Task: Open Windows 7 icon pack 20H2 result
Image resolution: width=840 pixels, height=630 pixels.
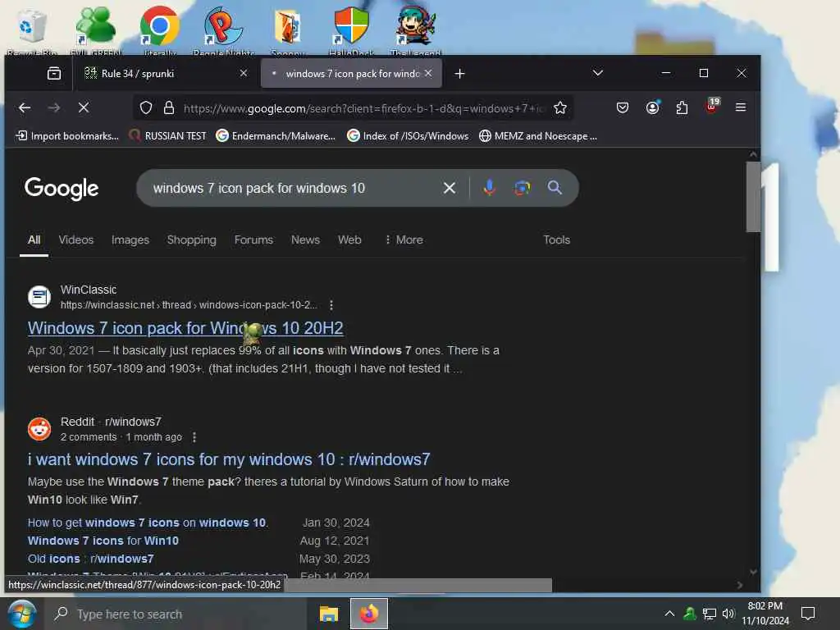Action: pyautogui.click(x=185, y=328)
